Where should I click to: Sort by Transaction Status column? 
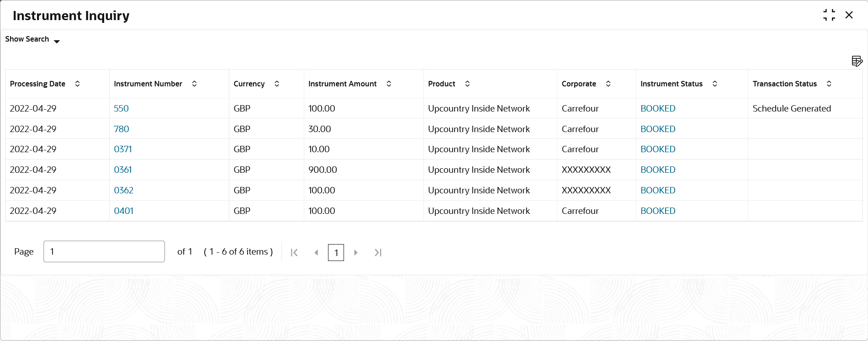[x=829, y=84]
